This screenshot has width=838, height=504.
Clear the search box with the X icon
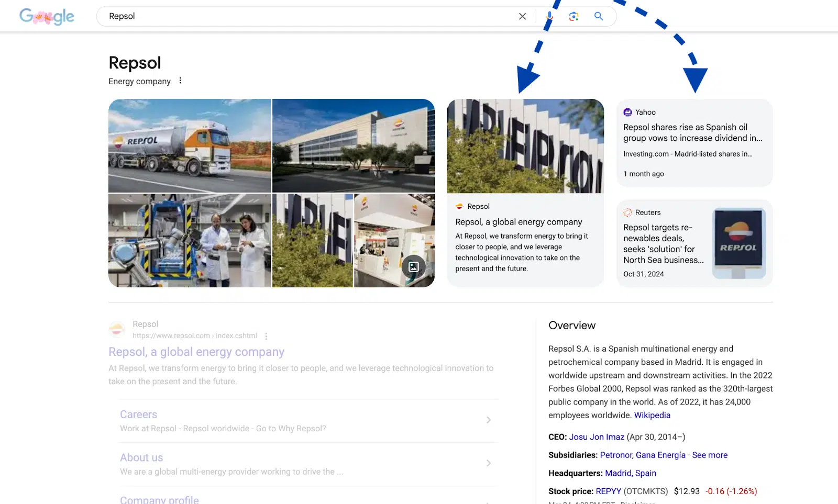pos(522,16)
